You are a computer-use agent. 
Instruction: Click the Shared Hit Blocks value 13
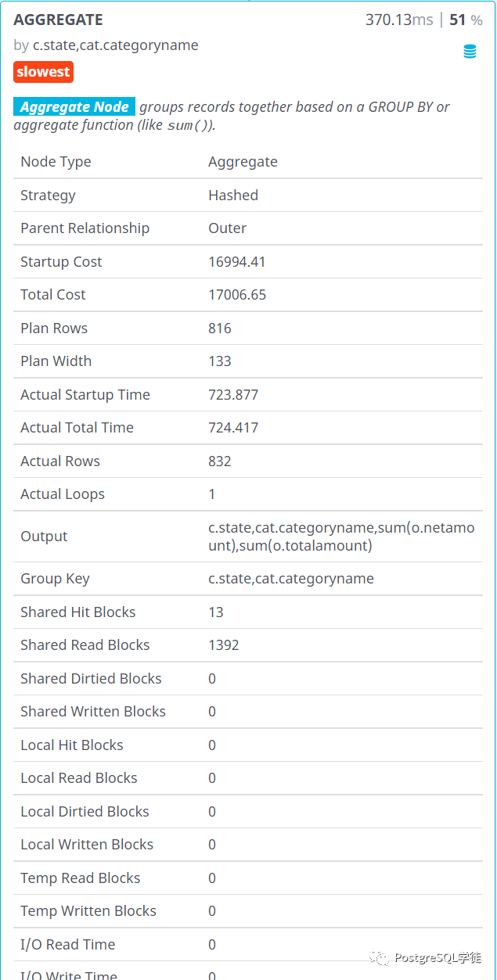216,612
